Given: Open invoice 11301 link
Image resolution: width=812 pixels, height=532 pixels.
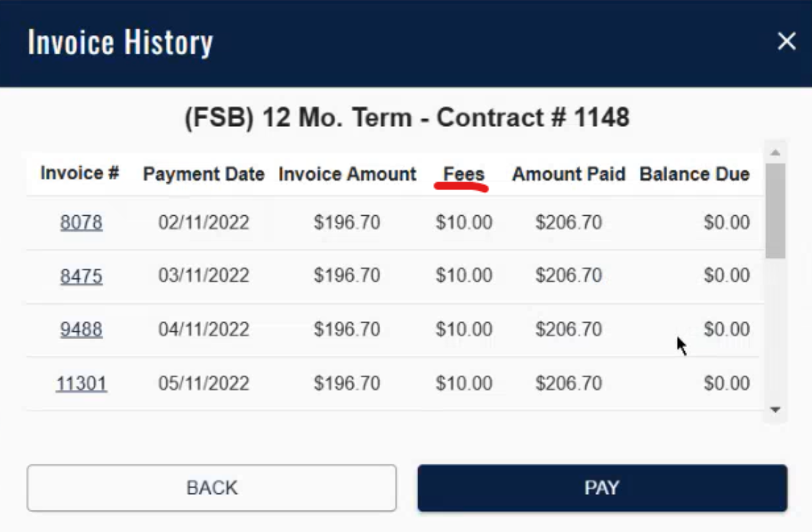Looking at the screenshot, I should pos(81,384).
